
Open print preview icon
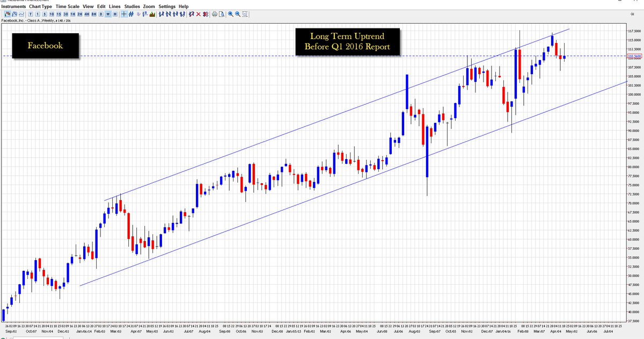[x=222, y=14]
